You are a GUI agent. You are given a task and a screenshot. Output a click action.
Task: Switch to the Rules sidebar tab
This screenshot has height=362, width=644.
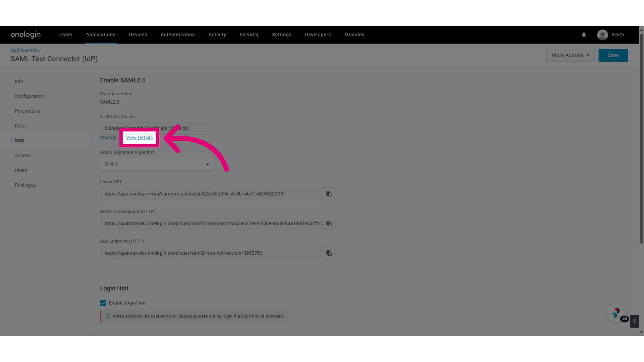click(20, 126)
